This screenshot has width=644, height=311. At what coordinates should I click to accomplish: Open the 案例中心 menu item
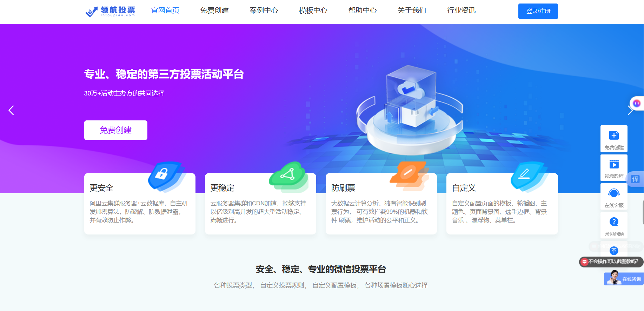(264, 11)
